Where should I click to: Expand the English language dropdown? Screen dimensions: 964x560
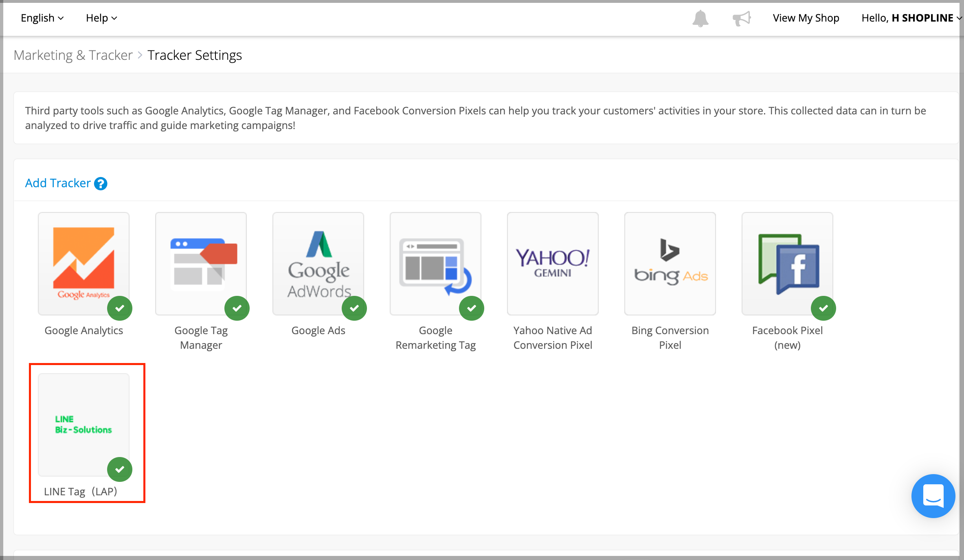[42, 18]
